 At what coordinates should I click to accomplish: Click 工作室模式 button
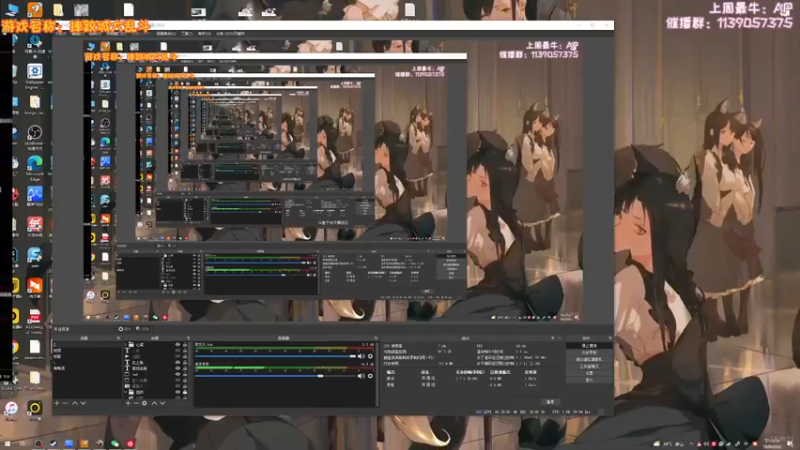(x=589, y=366)
